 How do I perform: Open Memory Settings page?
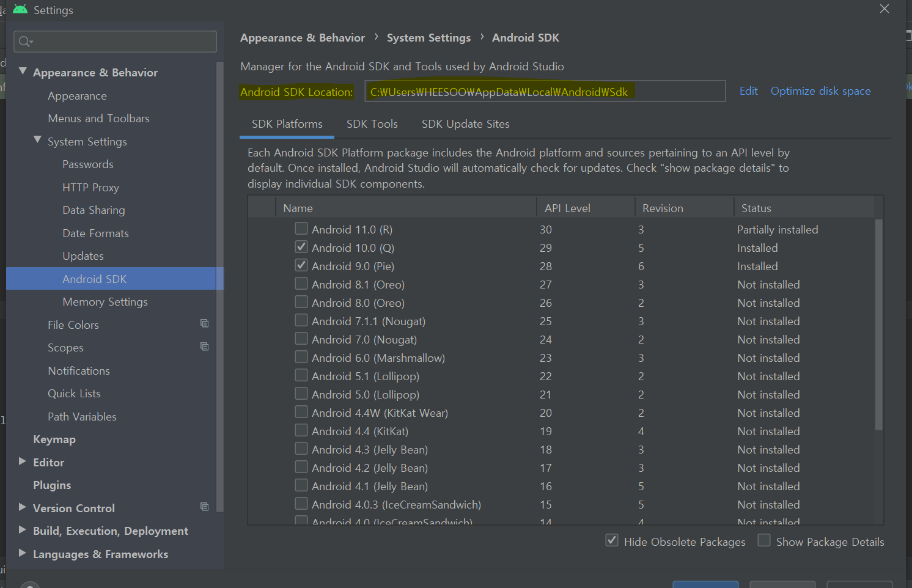105,302
